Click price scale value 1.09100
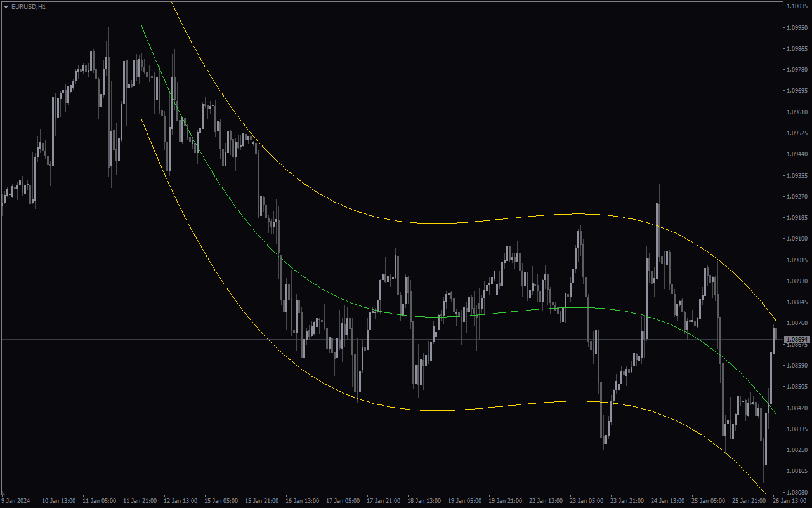 [x=797, y=239]
